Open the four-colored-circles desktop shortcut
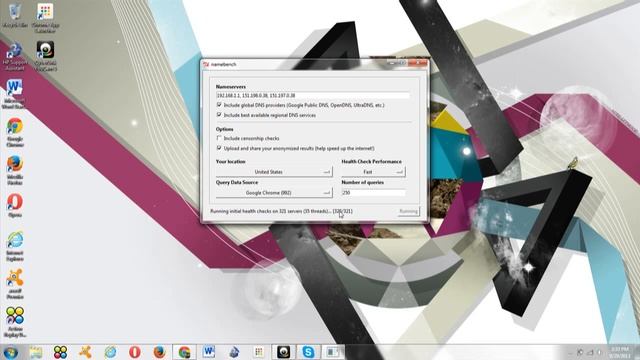 [15, 322]
